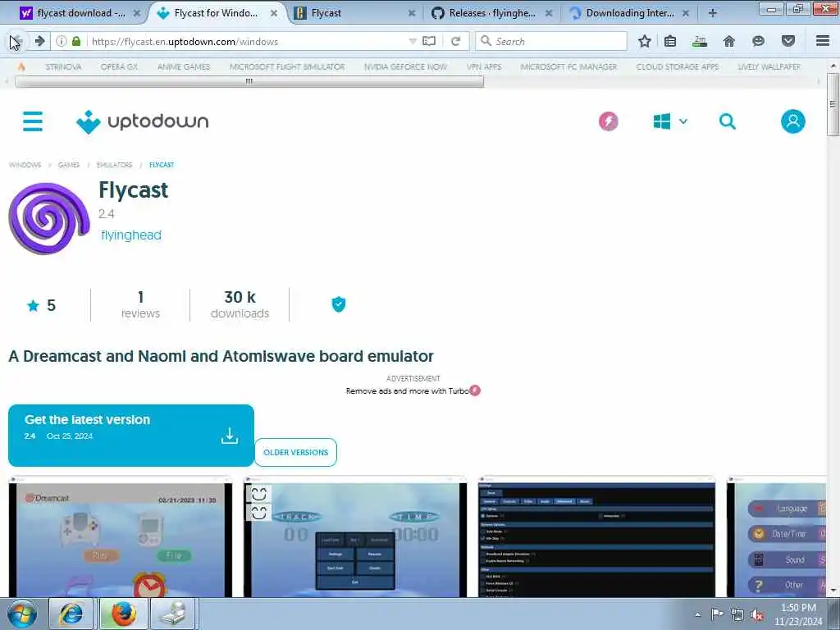Click the 1 reviews link
The image size is (840, 630).
pos(140,304)
